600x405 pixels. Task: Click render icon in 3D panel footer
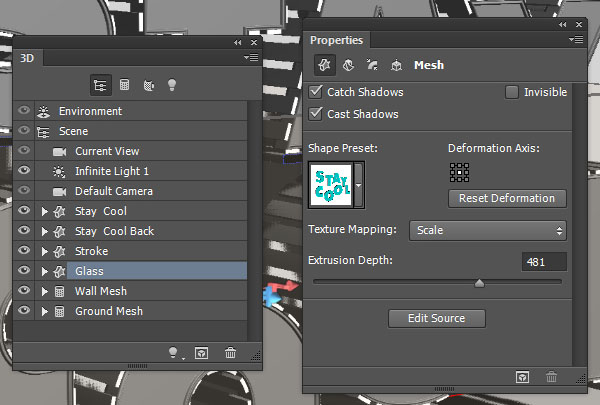point(201,353)
